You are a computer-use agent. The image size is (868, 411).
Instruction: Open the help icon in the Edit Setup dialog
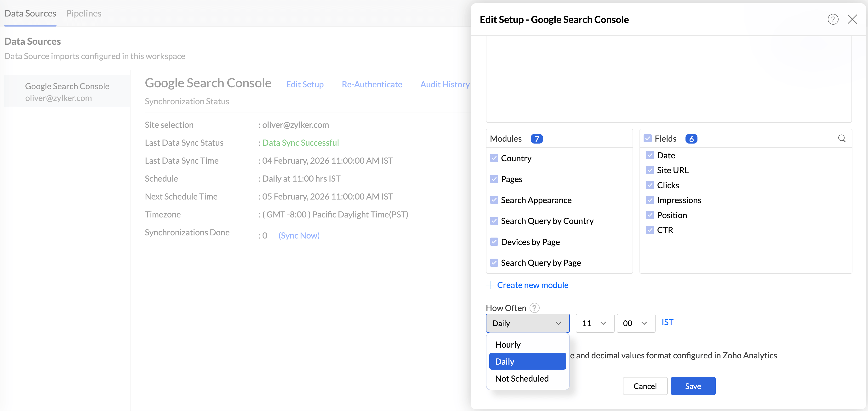click(x=833, y=19)
